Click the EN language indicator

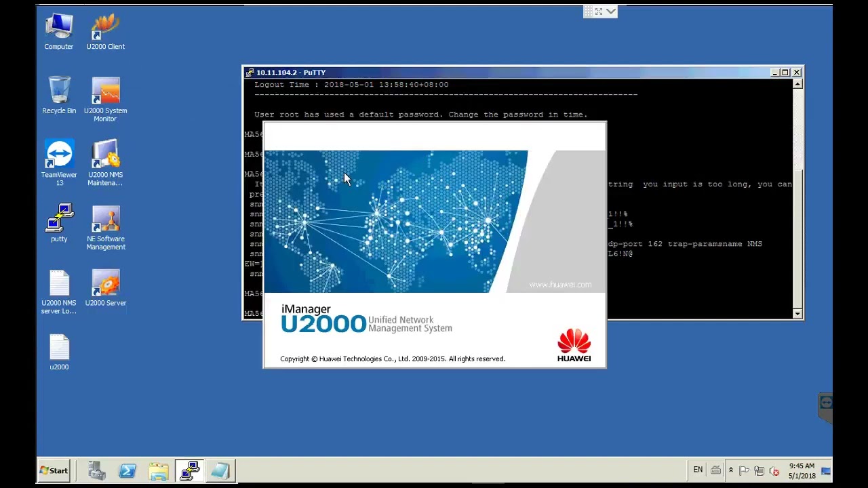(x=698, y=470)
